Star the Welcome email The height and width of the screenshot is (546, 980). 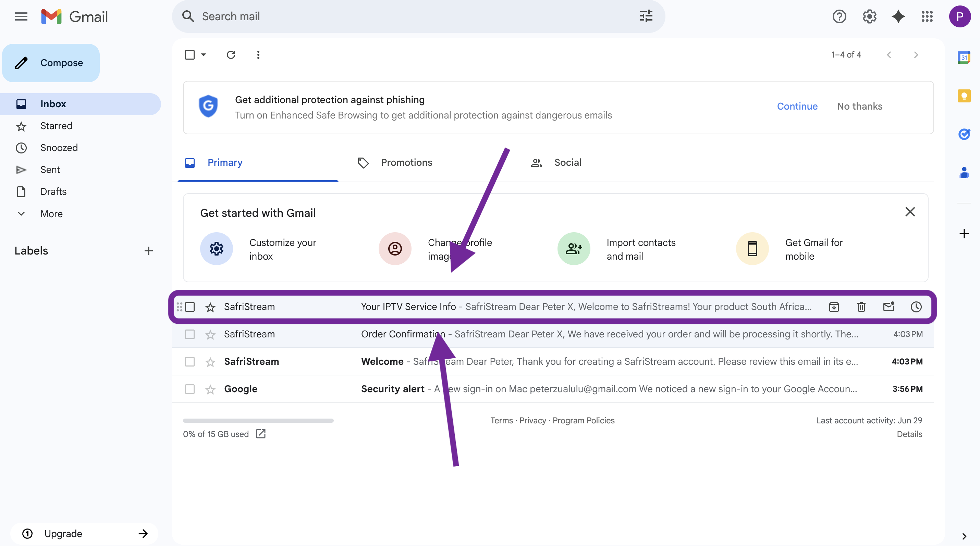tap(210, 362)
